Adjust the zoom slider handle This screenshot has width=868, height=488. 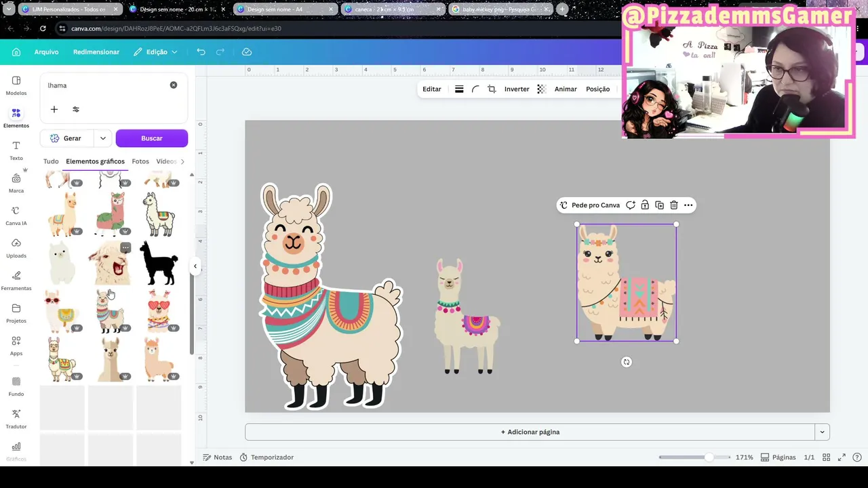tap(709, 457)
